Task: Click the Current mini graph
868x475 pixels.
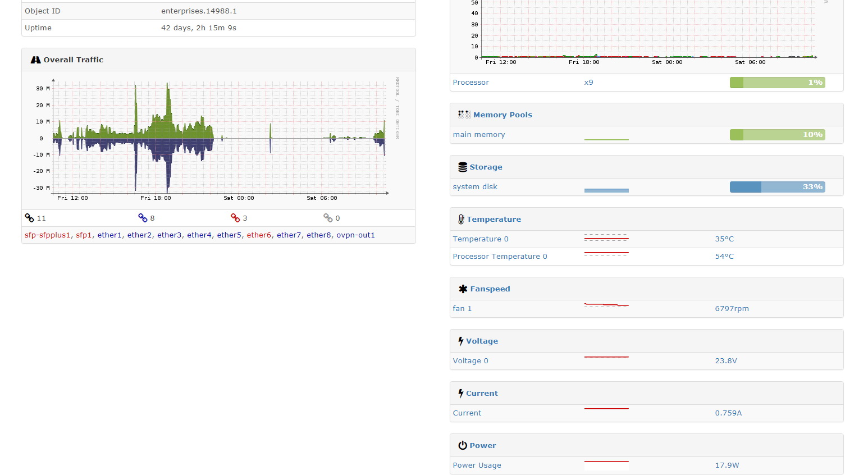Action: [x=606, y=413]
